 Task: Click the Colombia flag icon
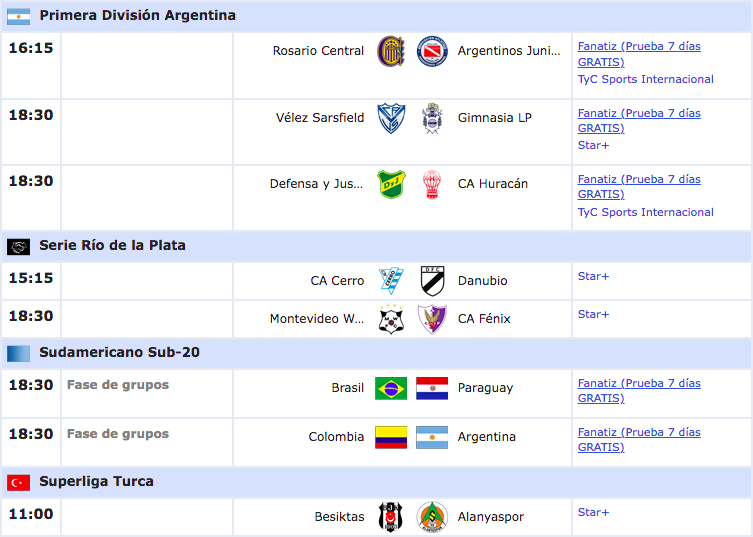(391, 437)
